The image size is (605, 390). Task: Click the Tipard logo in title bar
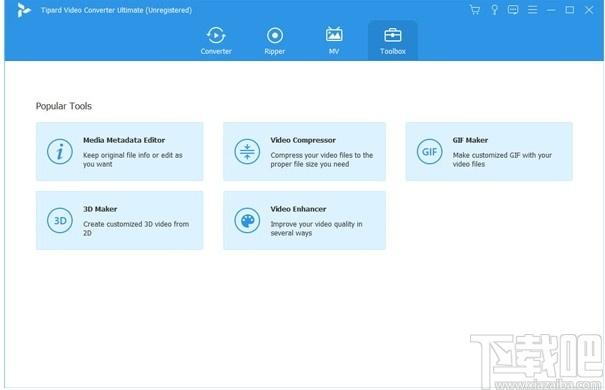tap(23, 10)
